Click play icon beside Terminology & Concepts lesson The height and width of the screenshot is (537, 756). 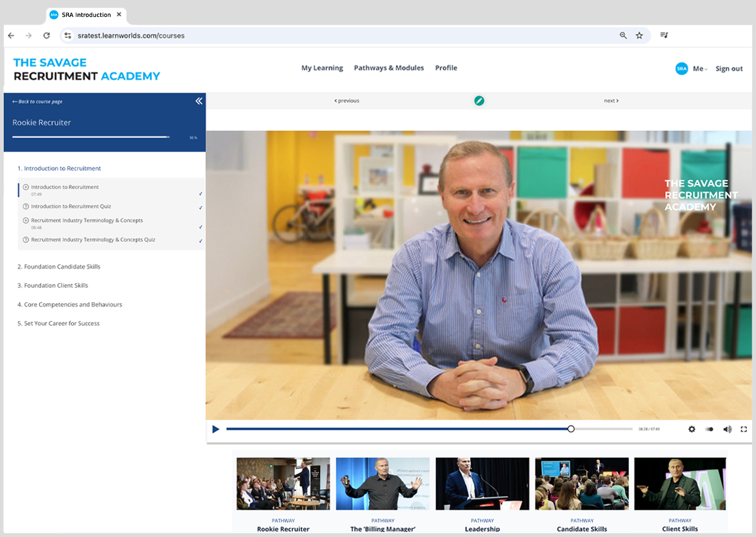point(26,220)
